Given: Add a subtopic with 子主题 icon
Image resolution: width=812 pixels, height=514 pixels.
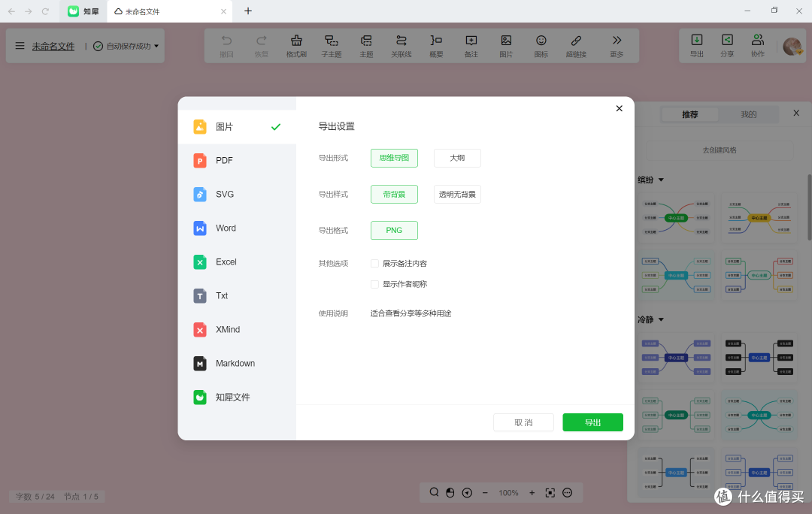Looking at the screenshot, I should coord(332,46).
